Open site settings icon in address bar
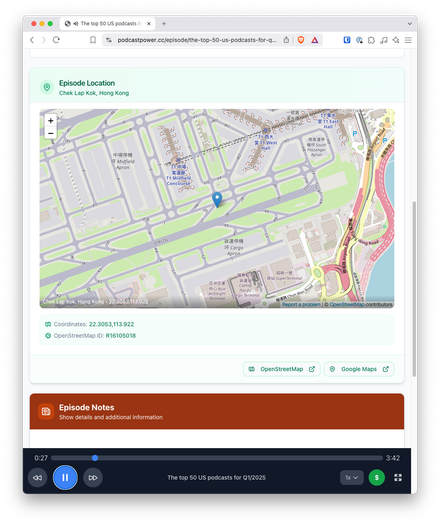The image size is (440, 524). (x=109, y=40)
